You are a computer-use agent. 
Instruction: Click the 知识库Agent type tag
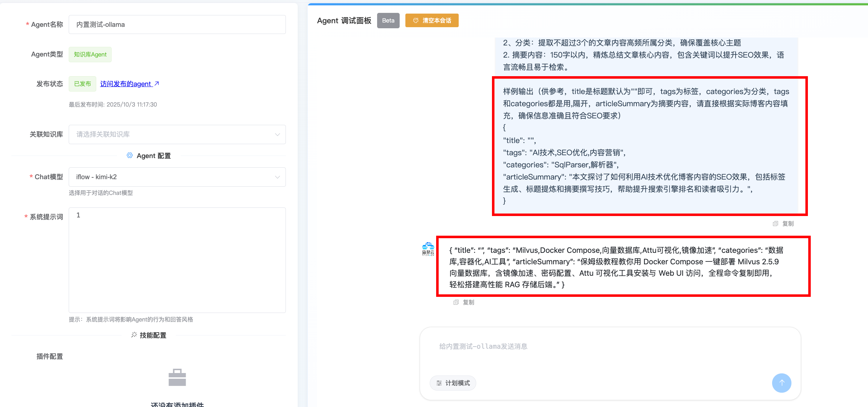(x=90, y=54)
